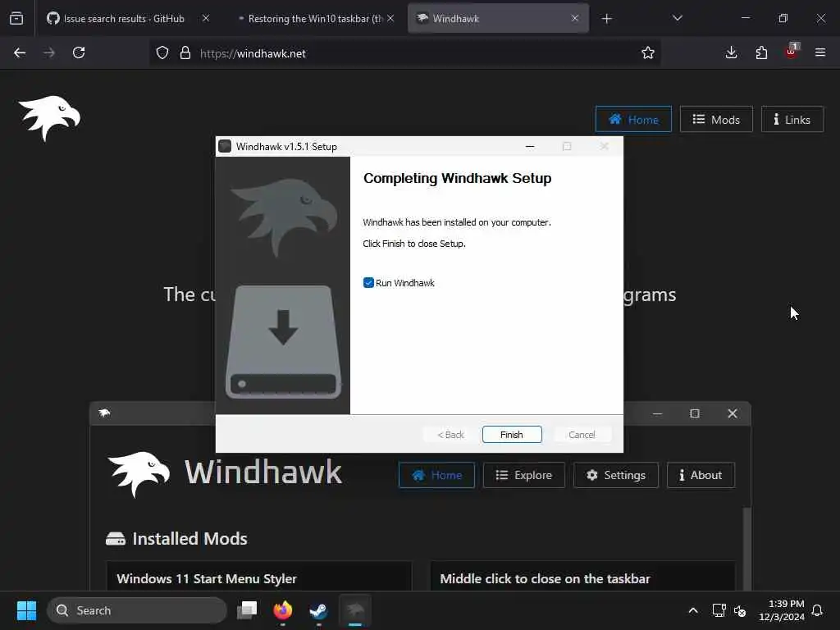Click the windhawk.net address bar

(407, 53)
